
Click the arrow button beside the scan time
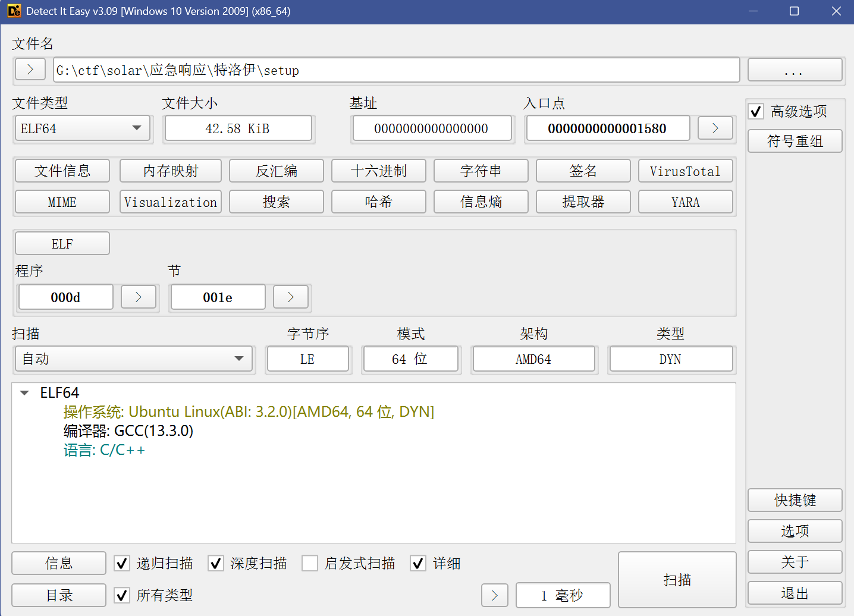495,595
